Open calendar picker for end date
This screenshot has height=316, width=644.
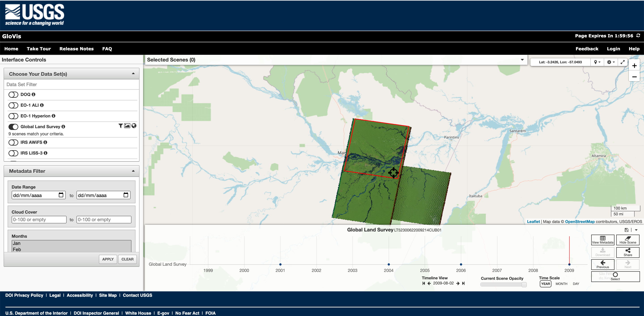pyautogui.click(x=126, y=195)
